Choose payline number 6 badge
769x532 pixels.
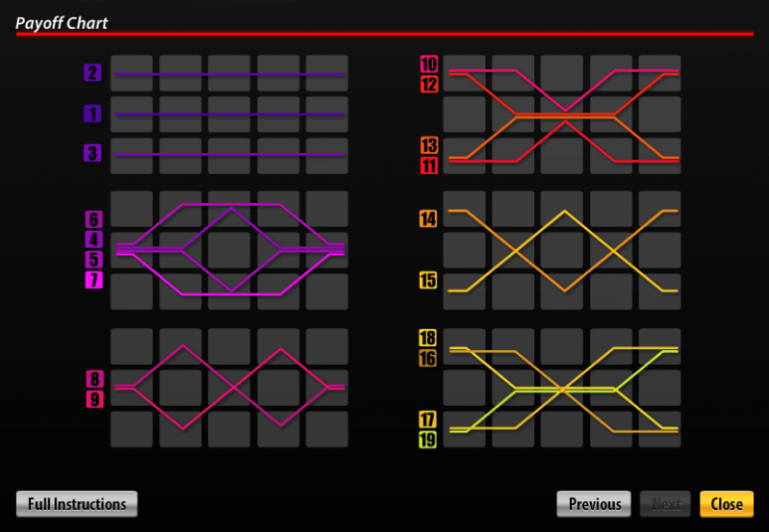93,219
